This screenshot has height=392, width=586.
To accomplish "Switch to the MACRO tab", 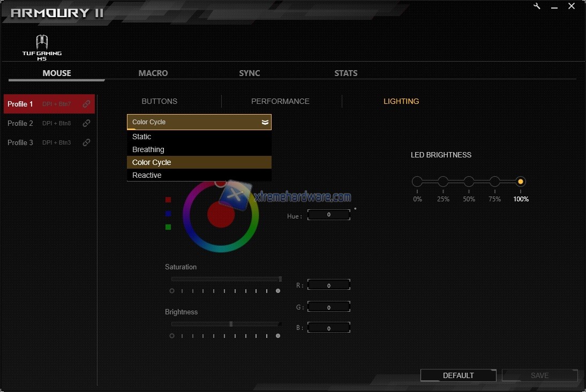I will point(153,73).
